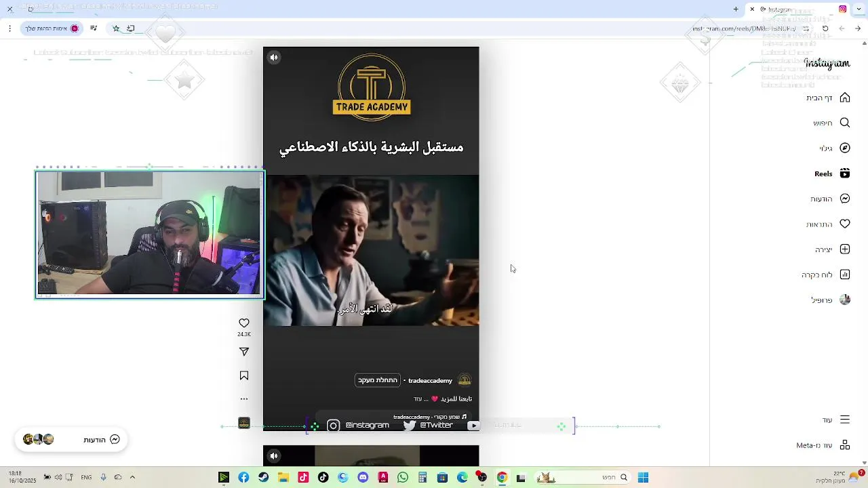The image size is (868, 488).
Task: Open Chrome from the taskbar
Action: pyautogui.click(x=502, y=478)
